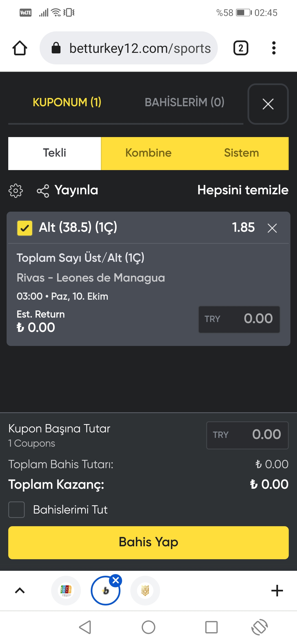Tap the betturkey12.com address bar
This screenshot has width=297, height=644.
(x=129, y=48)
